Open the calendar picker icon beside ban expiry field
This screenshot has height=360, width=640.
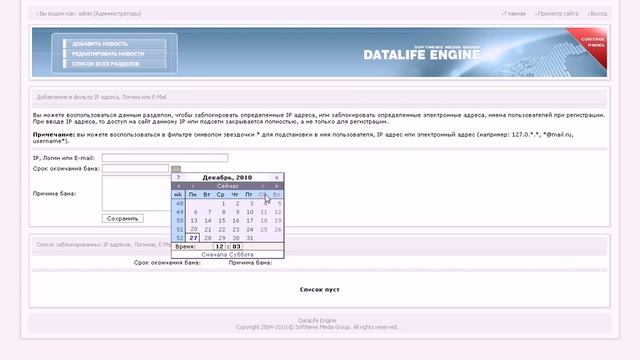click(176, 169)
